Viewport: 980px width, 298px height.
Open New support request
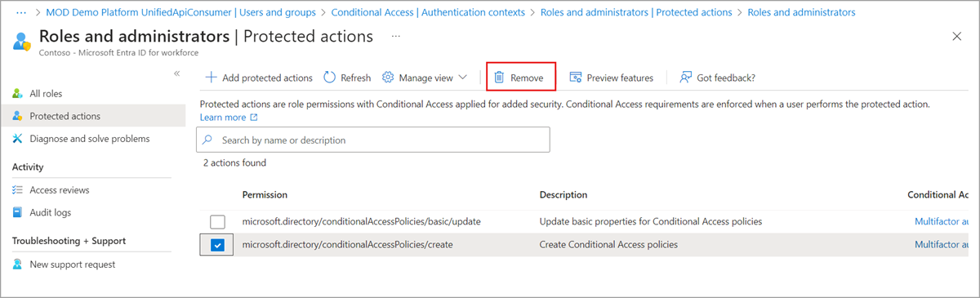point(73,265)
